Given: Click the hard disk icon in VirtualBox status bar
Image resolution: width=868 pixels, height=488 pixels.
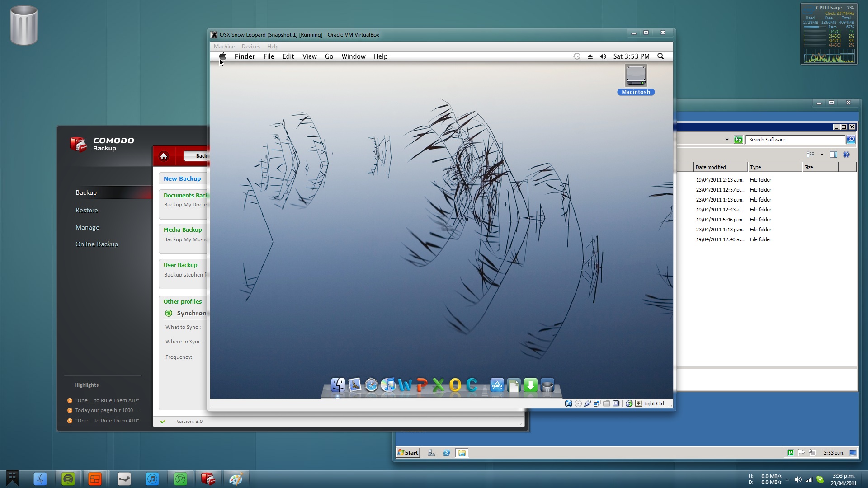Looking at the screenshot, I should pyautogui.click(x=569, y=404).
